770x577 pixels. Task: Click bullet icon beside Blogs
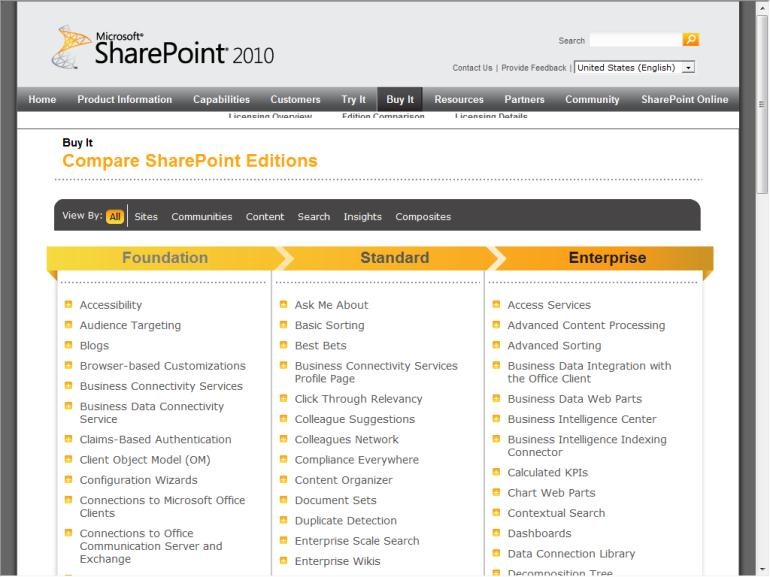(x=69, y=345)
